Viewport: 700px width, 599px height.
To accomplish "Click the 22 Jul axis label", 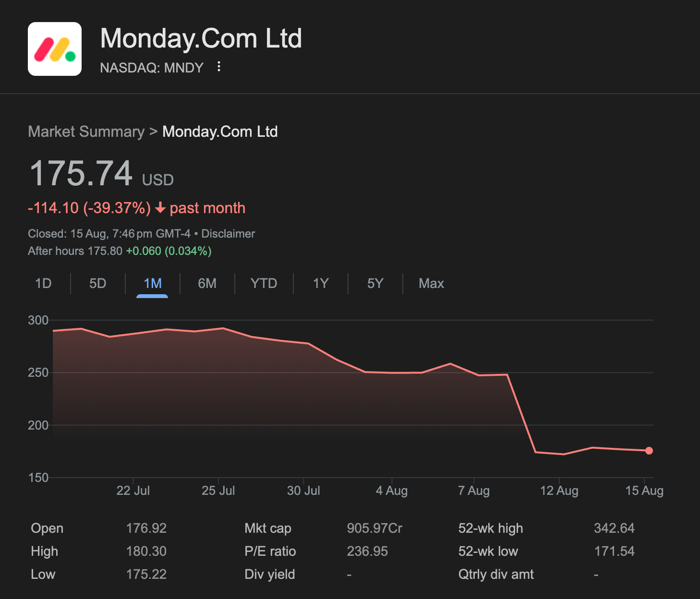I will click(x=133, y=491).
